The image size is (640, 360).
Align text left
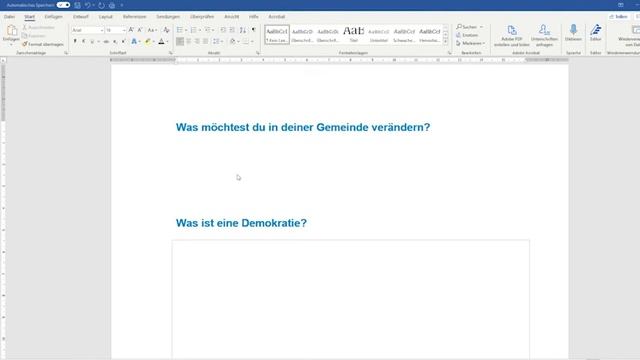click(x=180, y=41)
